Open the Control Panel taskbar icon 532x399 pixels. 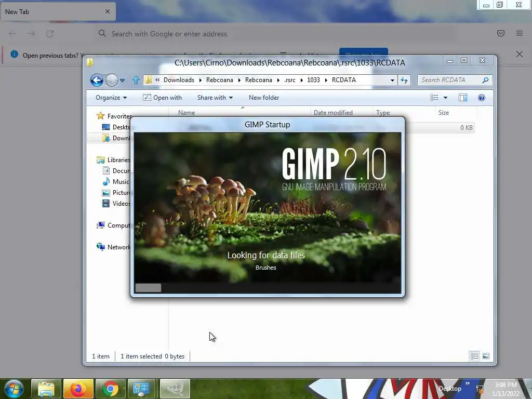coord(142,389)
